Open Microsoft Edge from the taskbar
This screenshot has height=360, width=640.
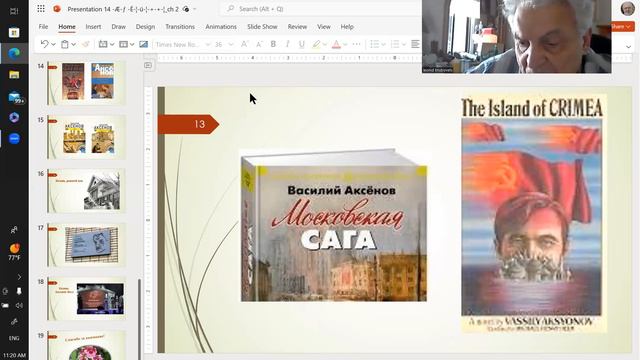click(14, 53)
